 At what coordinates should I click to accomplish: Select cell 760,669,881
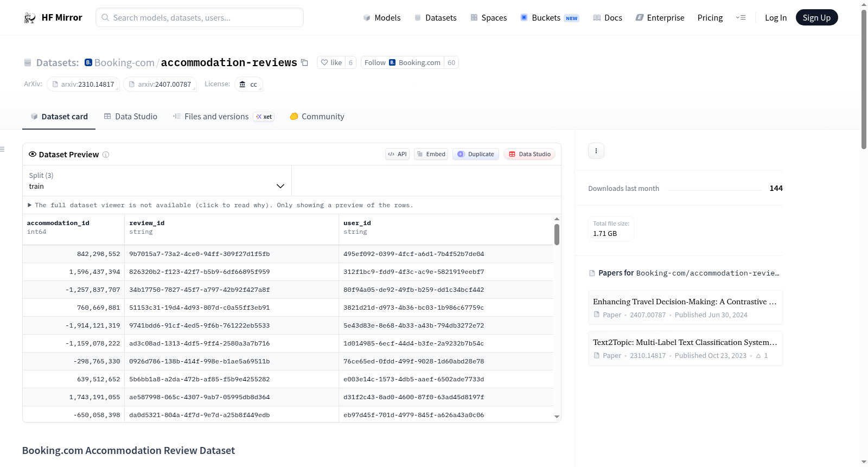point(73,308)
